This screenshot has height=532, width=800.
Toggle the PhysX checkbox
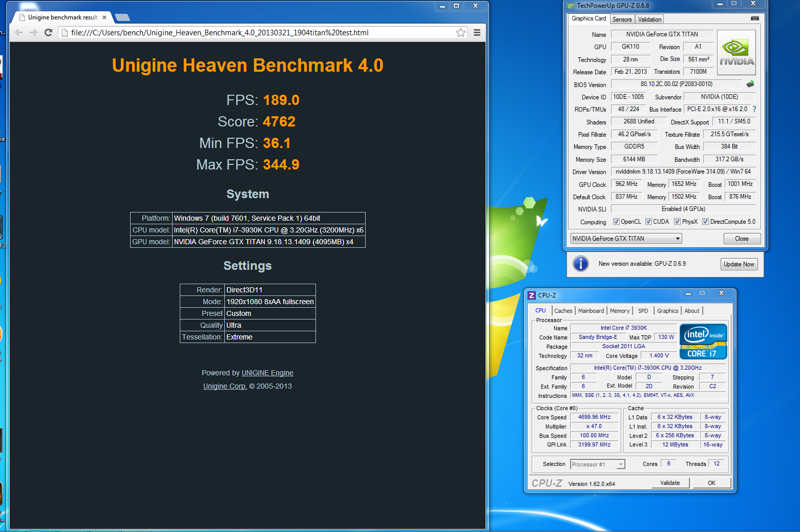677,222
